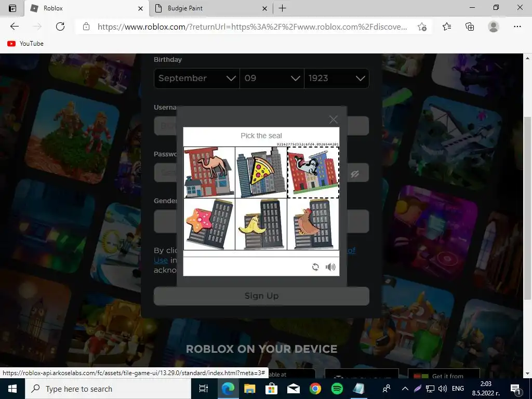This screenshot has height=399, width=532.
Task: Open Edge settings and more menu
Action: 517,26
